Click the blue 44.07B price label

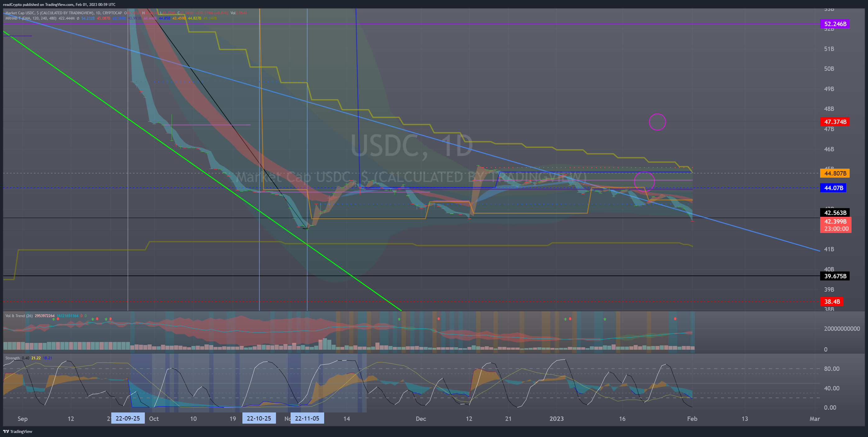(833, 188)
